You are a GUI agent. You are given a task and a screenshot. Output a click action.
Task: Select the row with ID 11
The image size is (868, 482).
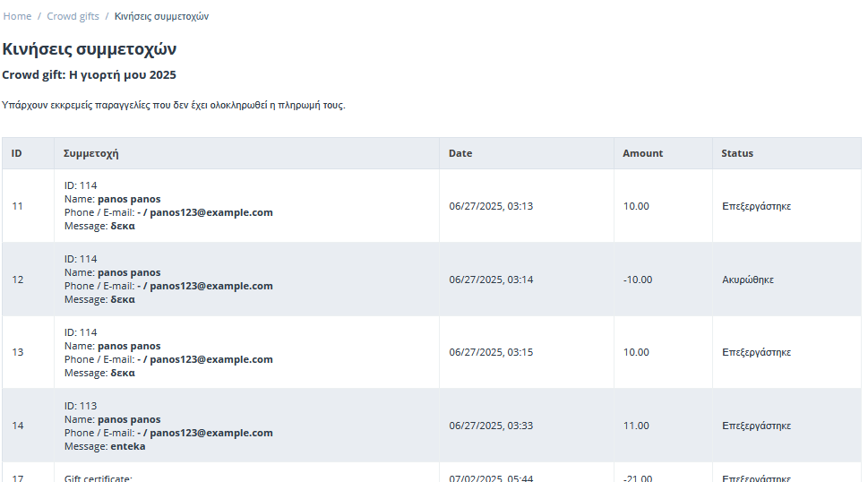tap(432, 206)
